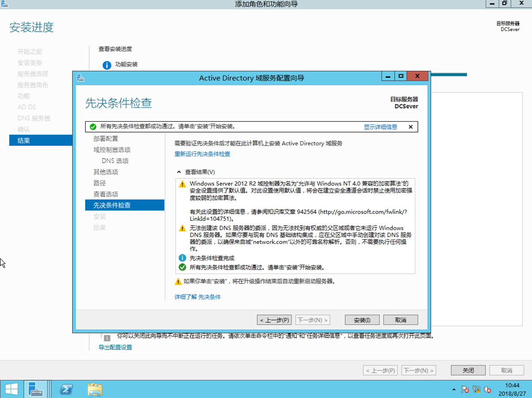Click warning icon beside DNS 委派 message
The height and width of the screenshot is (398, 532).
pyautogui.click(x=182, y=228)
